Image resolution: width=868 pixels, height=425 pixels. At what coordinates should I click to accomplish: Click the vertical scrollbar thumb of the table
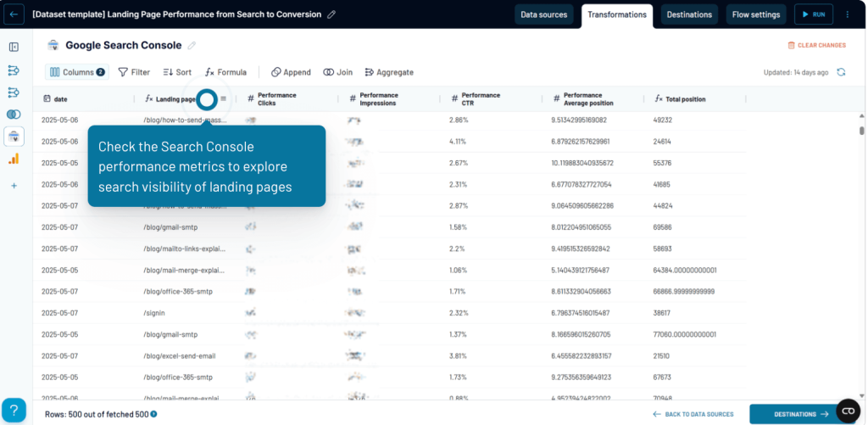tap(861, 131)
